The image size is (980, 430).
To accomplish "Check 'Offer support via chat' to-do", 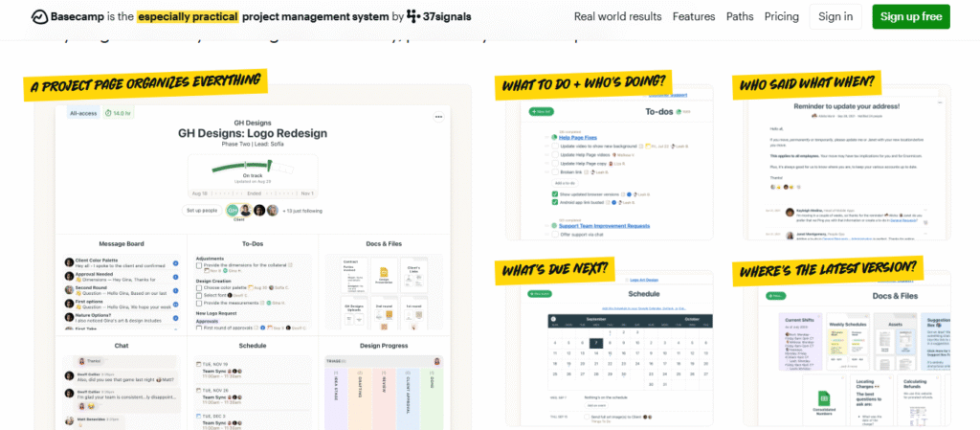I will [555, 235].
